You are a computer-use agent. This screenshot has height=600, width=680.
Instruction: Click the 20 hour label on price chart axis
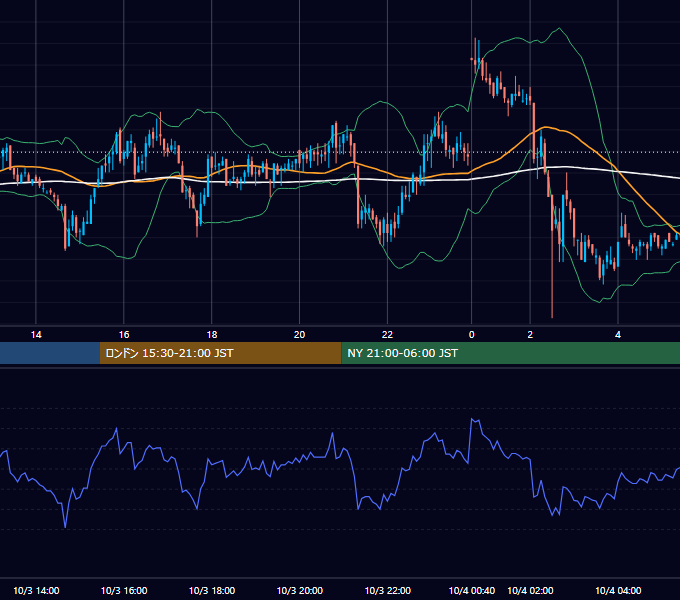pos(300,335)
